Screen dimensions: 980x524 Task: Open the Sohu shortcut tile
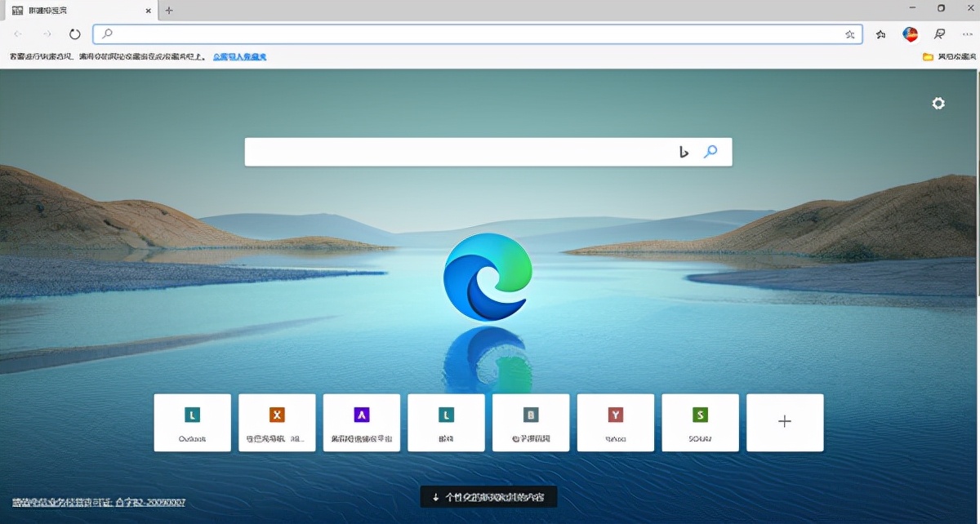pyautogui.click(x=700, y=422)
